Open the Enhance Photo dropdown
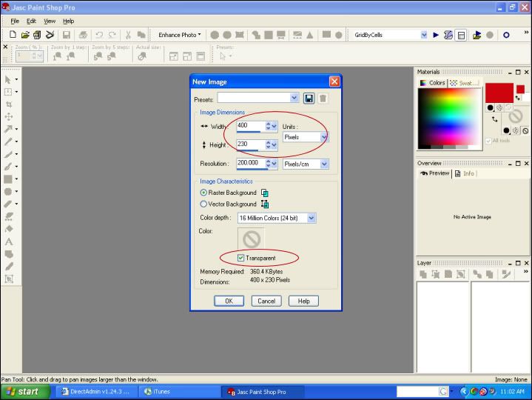Image resolution: width=532 pixels, height=400 pixels. (180, 35)
